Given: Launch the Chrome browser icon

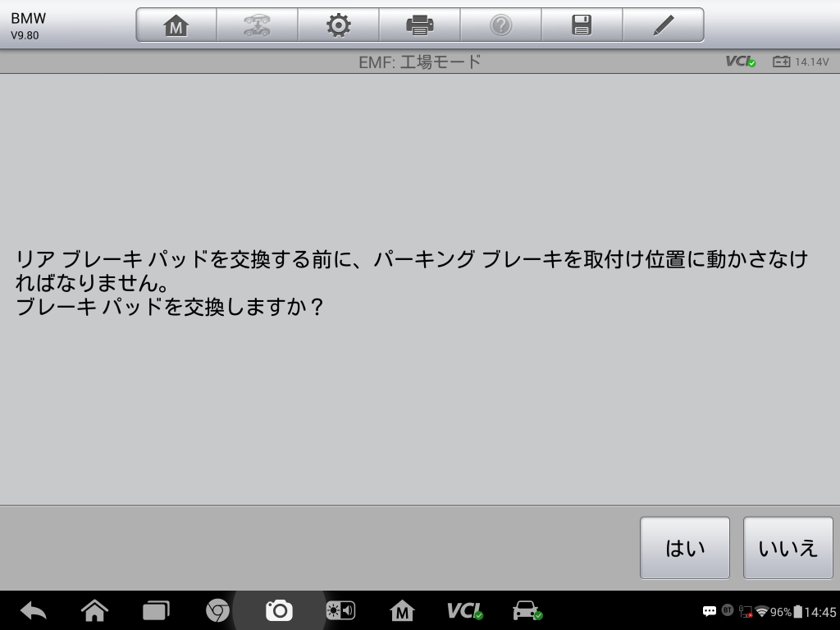Looking at the screenshot, I should point(217,610).
